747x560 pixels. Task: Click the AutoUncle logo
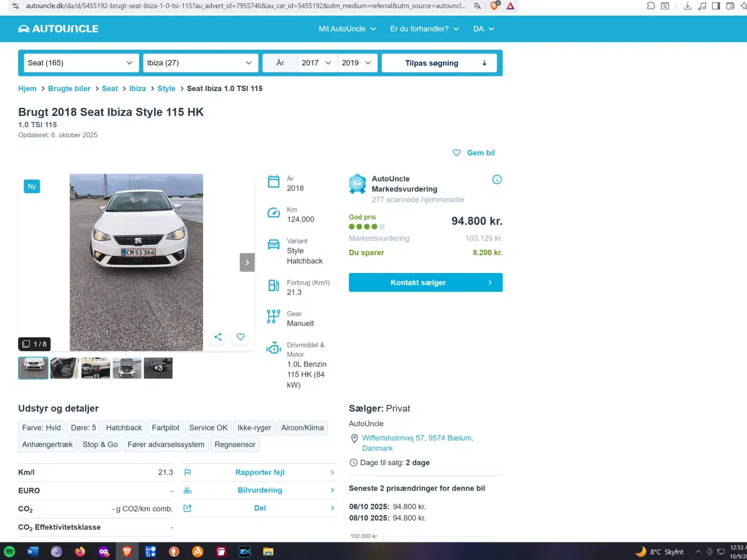[x=58, y=29]
